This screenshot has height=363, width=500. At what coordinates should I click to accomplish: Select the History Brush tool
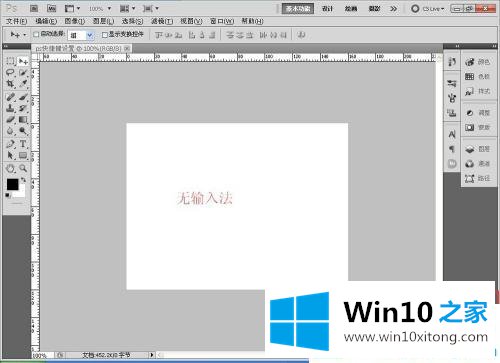[x=23, y=108]
